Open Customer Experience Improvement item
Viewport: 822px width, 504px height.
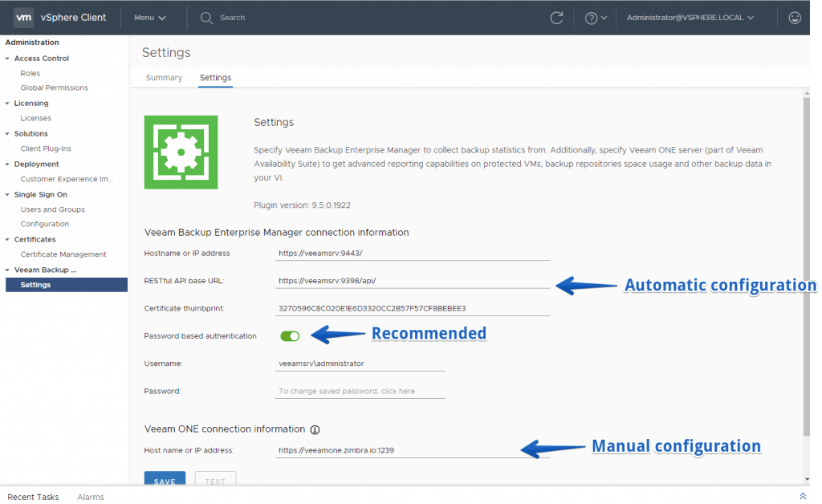click(x=67, y=179)
